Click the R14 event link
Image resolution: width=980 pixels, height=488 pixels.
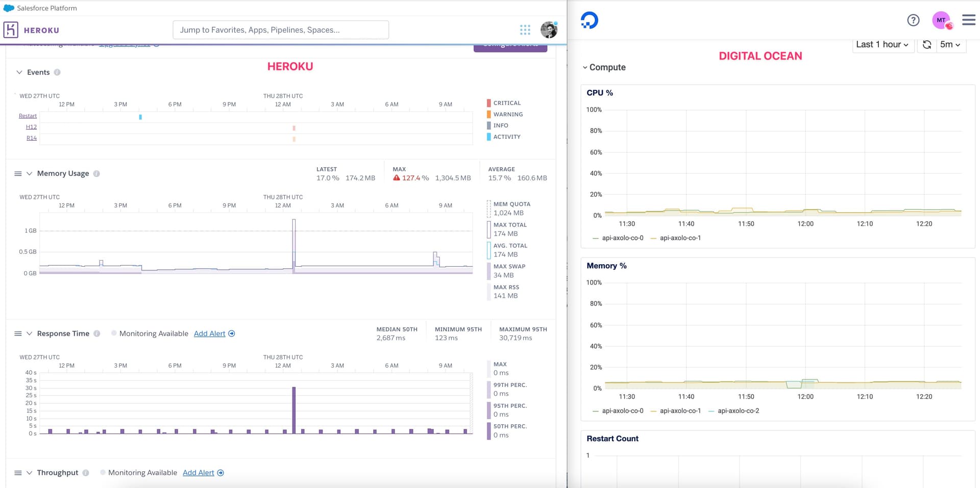[32, 138]
